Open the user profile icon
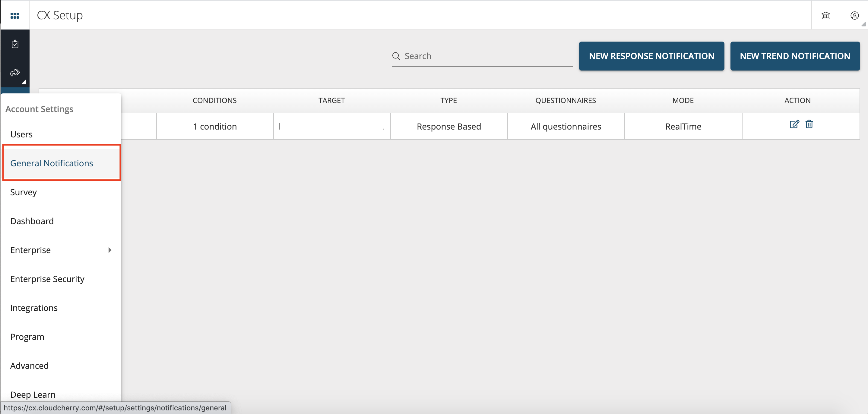The width and height of the screenshot is (868, 414). (854, 15)
